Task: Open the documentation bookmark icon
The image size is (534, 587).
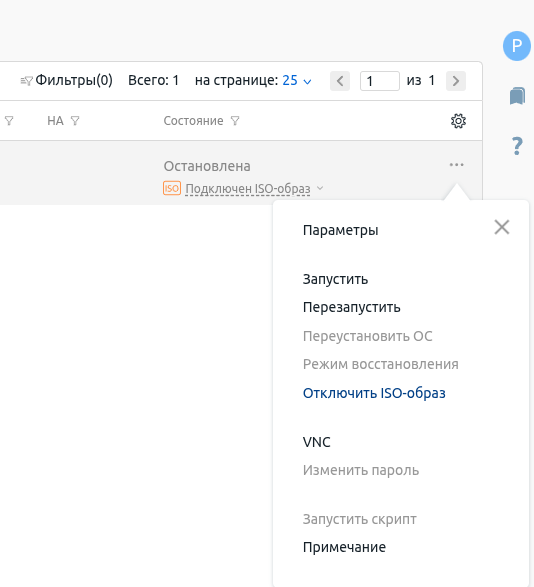Action: [517, 96]
